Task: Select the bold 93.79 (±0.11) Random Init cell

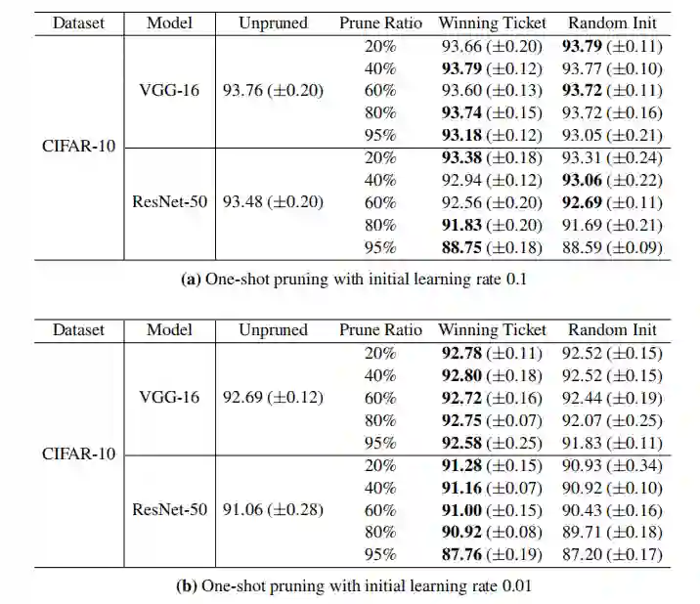Action: pos(613,46)
